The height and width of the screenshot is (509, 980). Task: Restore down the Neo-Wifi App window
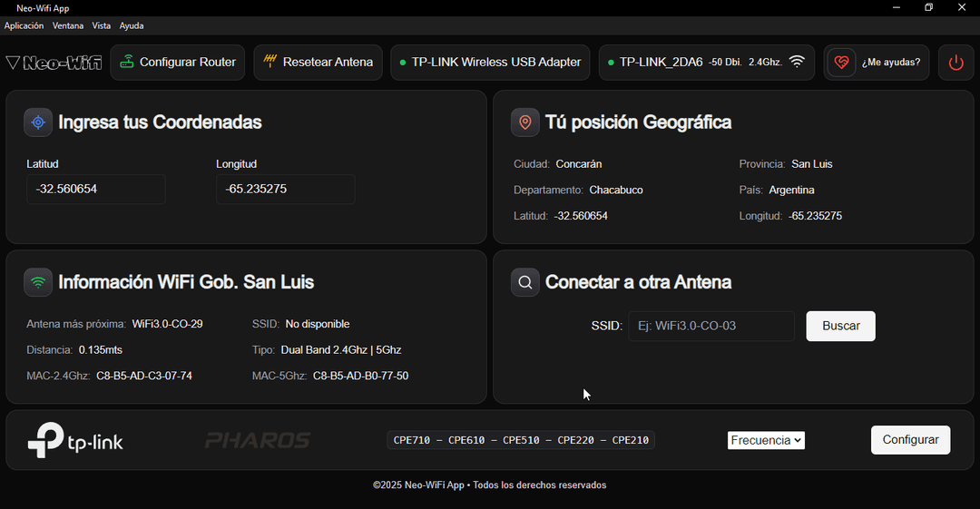(929, 7)
